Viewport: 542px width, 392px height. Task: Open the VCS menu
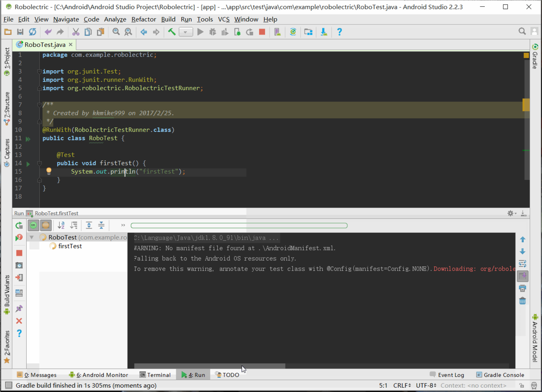tap(224, 19)
